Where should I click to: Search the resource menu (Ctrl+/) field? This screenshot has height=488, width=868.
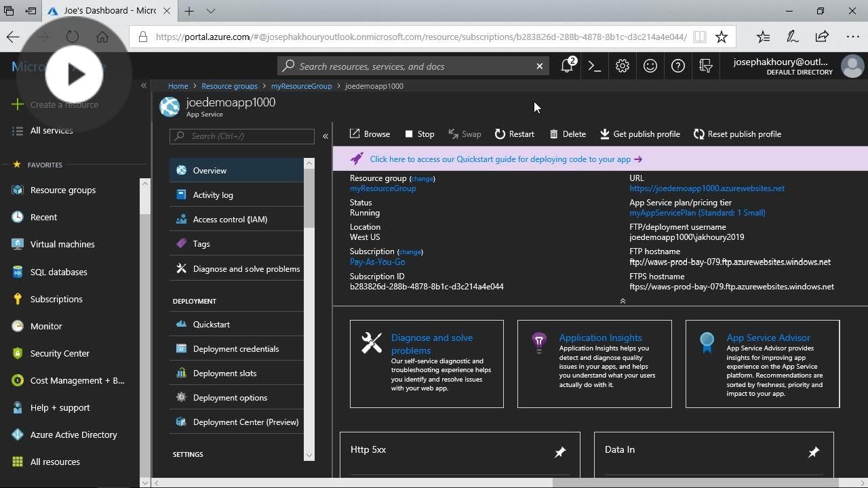coord(242,136)
